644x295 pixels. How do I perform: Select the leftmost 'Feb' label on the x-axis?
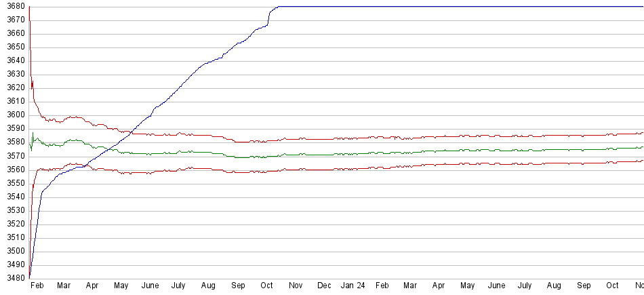[x=37, y=286]
